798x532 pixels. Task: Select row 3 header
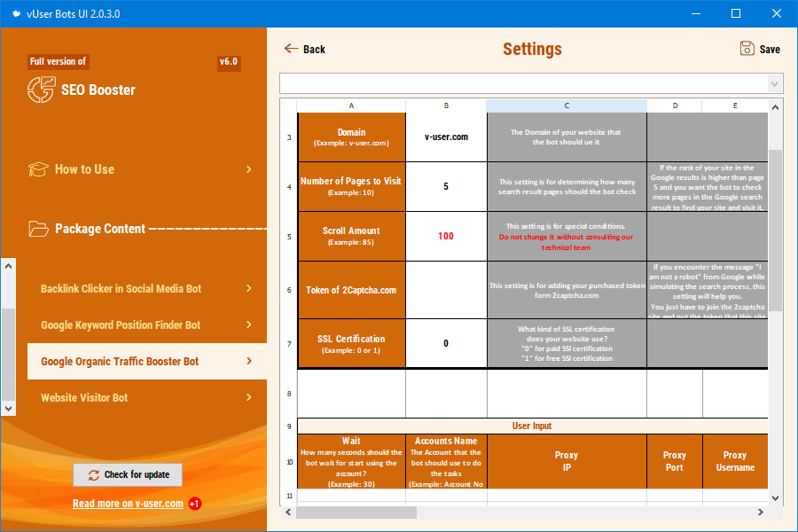289,137
